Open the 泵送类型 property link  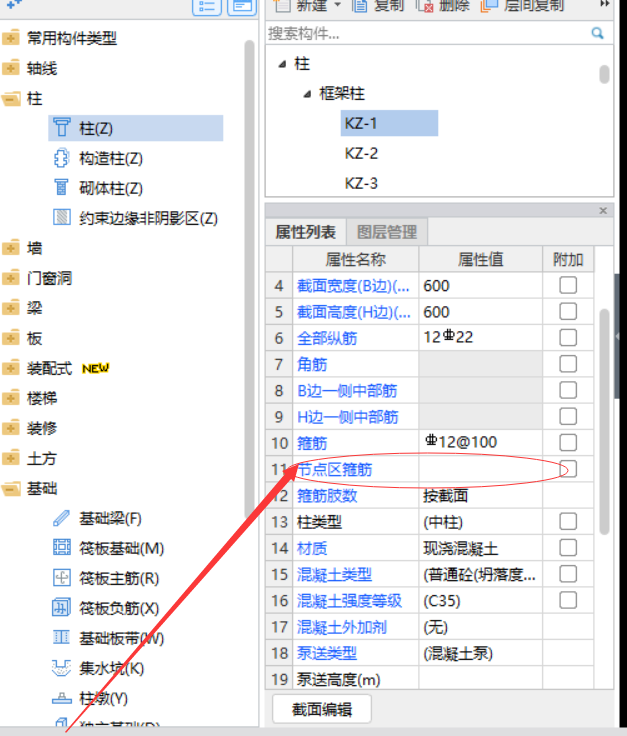pyautogui.click(x=327, y=653)
